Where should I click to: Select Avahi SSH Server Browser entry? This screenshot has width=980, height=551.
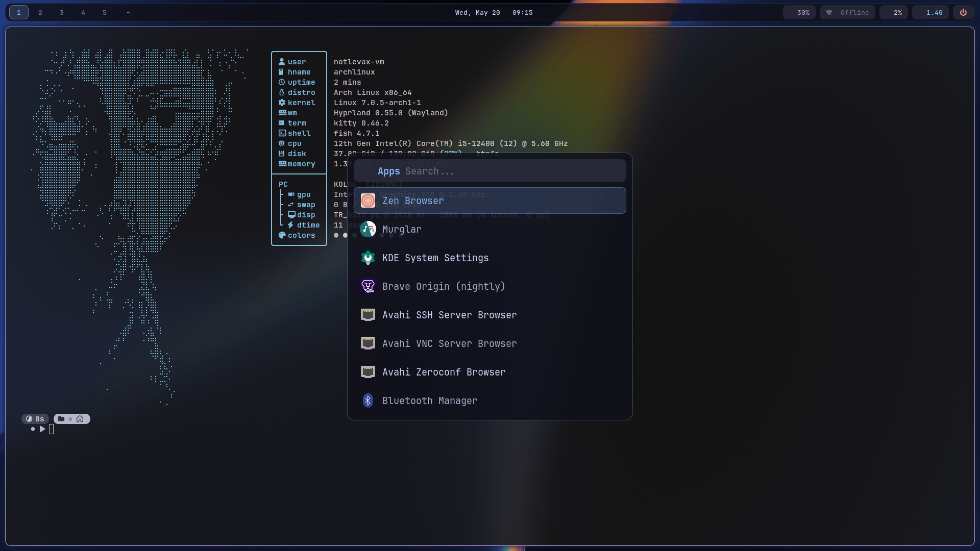pyautogui.click(x=490, y=315)
